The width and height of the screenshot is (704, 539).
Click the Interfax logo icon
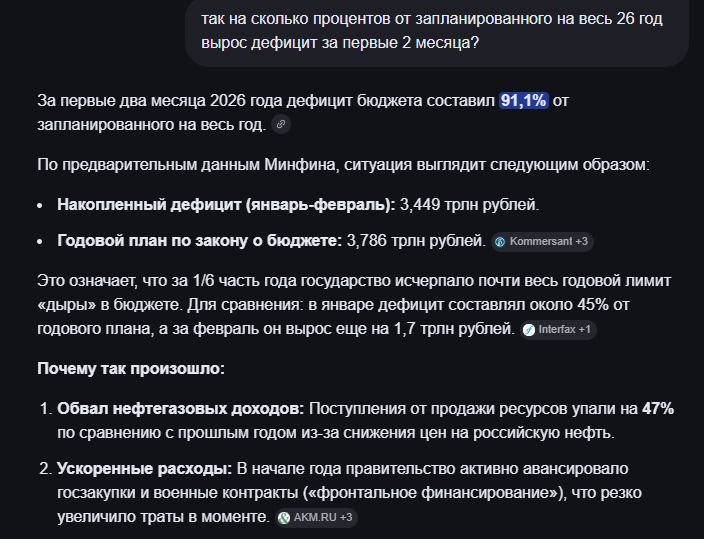pyautogui.click(x=529, y=329)
